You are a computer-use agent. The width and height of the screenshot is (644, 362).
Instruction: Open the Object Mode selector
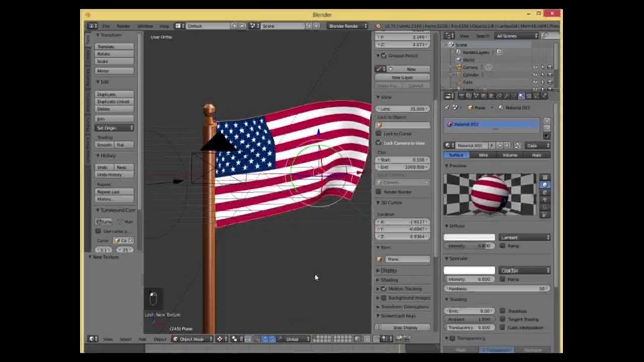tap(193, 339)
